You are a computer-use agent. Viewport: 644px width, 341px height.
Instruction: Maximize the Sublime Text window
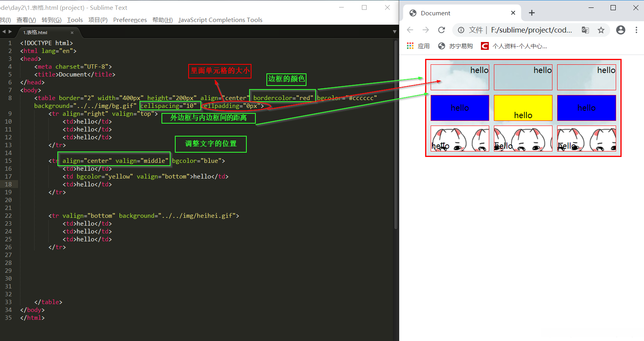click(364, 7)
